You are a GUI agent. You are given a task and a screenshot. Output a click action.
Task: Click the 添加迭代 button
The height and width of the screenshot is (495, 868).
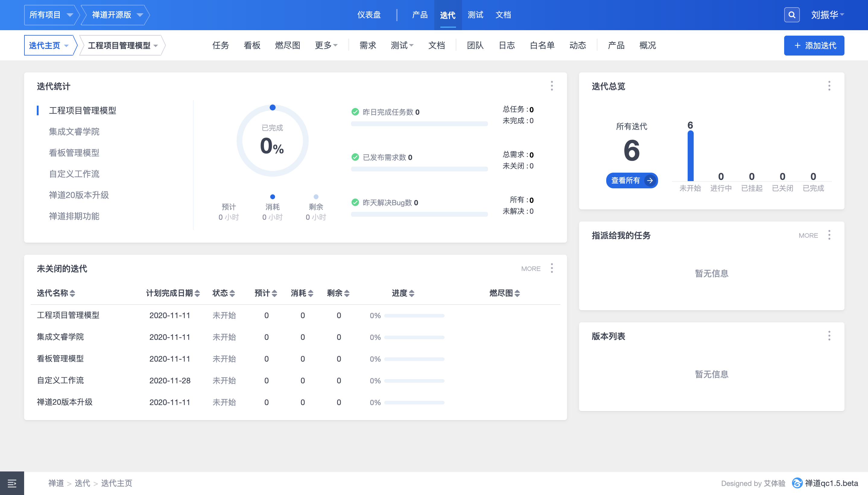click(814, 45)
